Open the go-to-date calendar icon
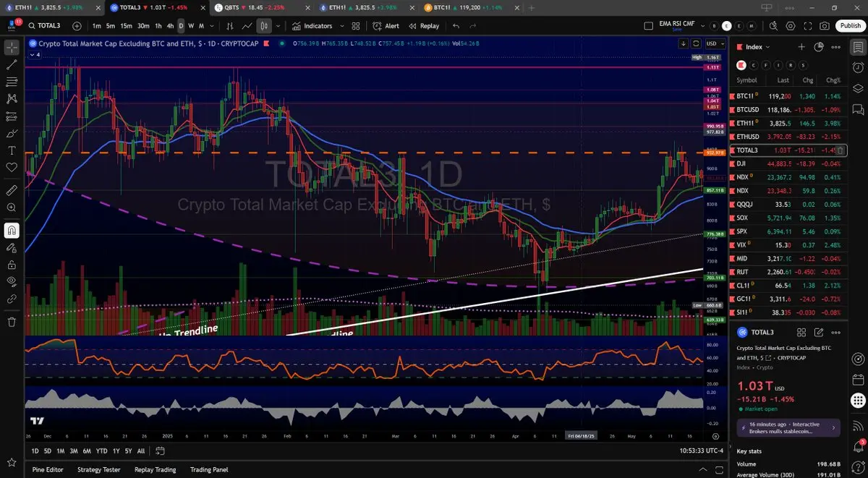 tap(160, 451)
